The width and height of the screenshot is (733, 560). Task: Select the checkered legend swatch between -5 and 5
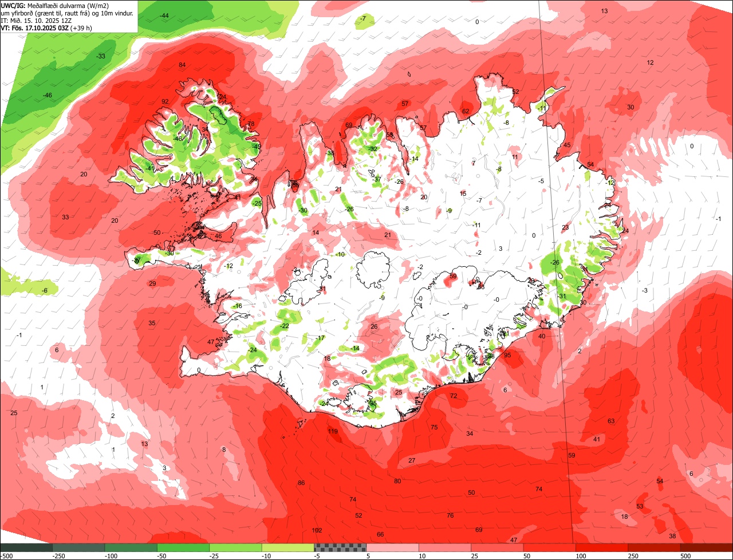click(x=340, y=547)
